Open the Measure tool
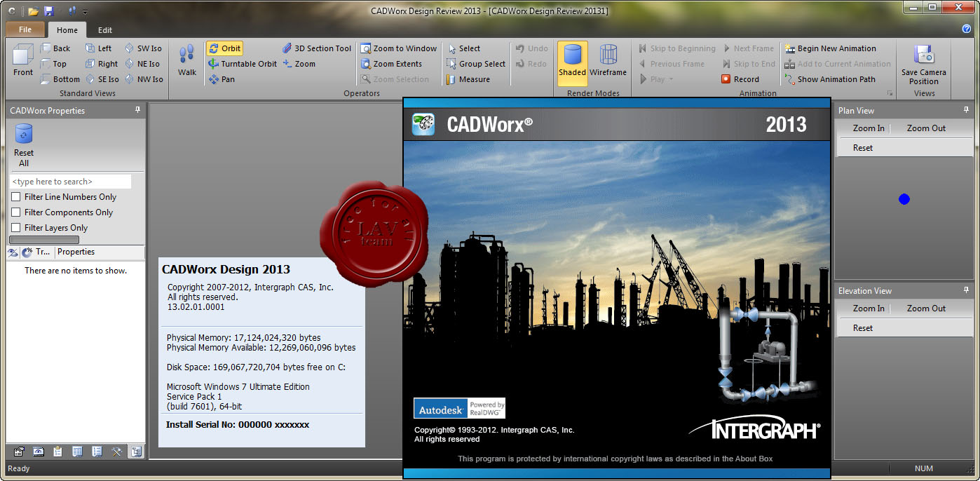This screenshot has height=481, width=980. [x=468, y=79]
